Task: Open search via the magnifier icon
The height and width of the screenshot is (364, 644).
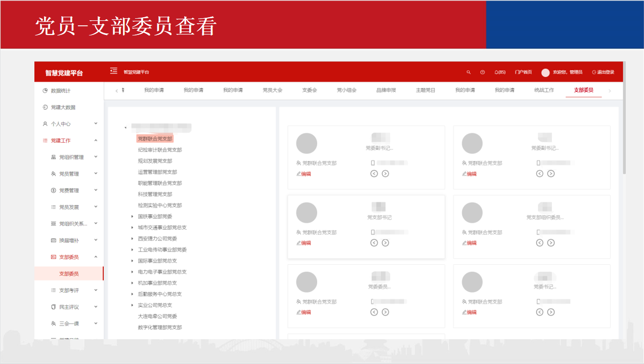Action: coord(468,72)
